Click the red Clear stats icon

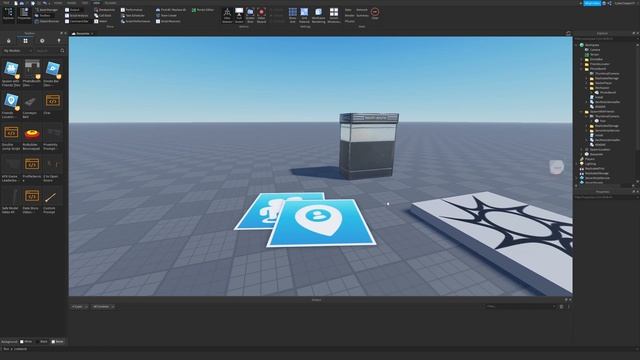pos(375,13)
